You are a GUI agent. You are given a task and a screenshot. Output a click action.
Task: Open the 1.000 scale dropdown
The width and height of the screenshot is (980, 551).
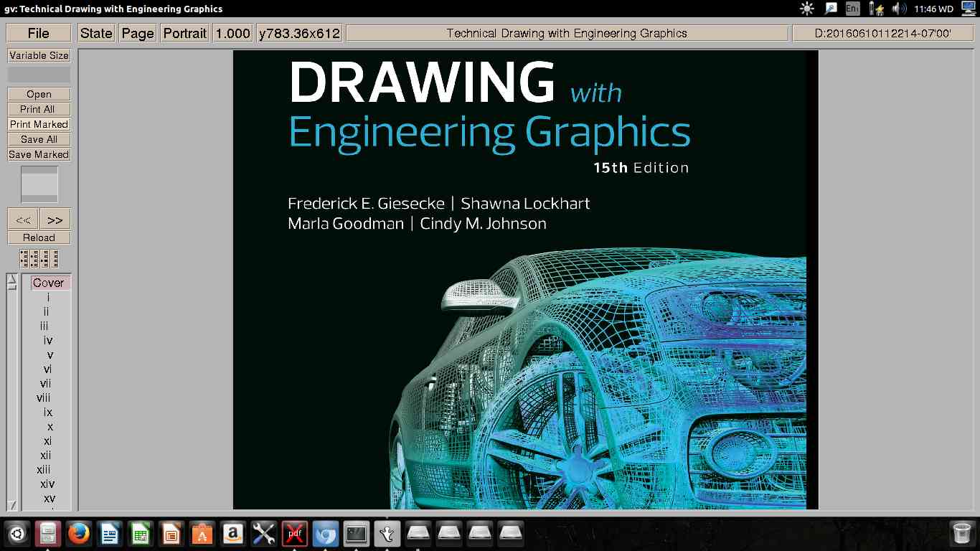coord(233,33)
